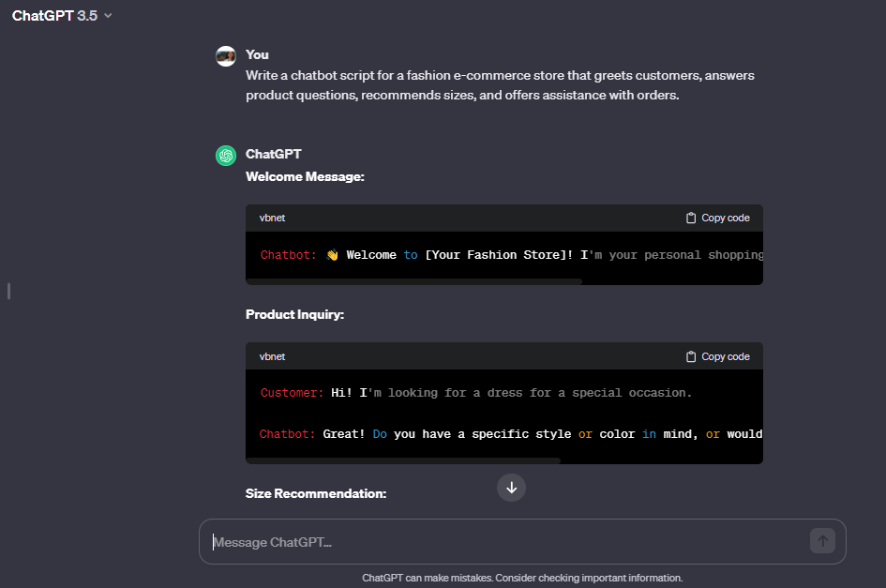Click the user prompt text about chatbot script

click(x=500, y=85)
